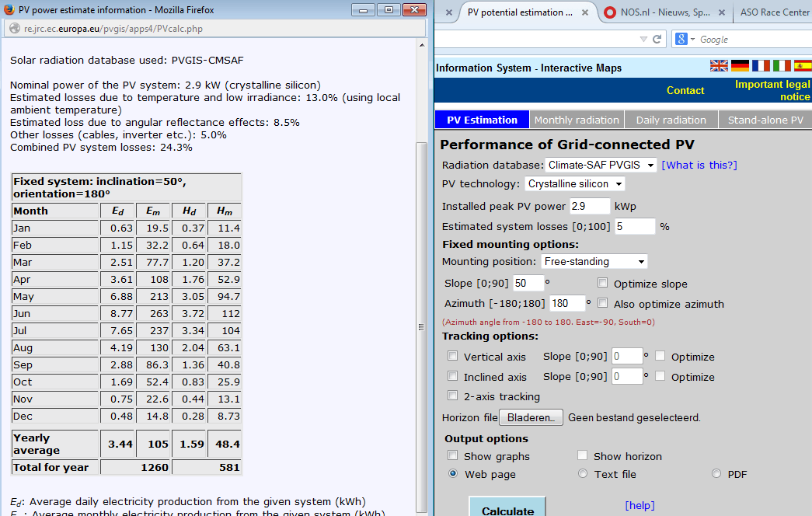Click the fixed mounting Slope field showing 50
The image size is (812, 516).
point(528,283)
